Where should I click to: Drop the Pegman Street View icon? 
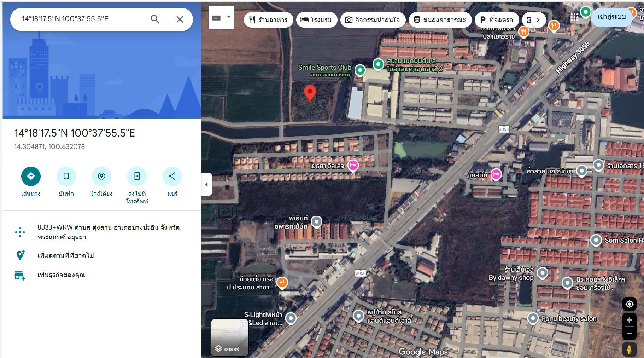tap(629, 349)
